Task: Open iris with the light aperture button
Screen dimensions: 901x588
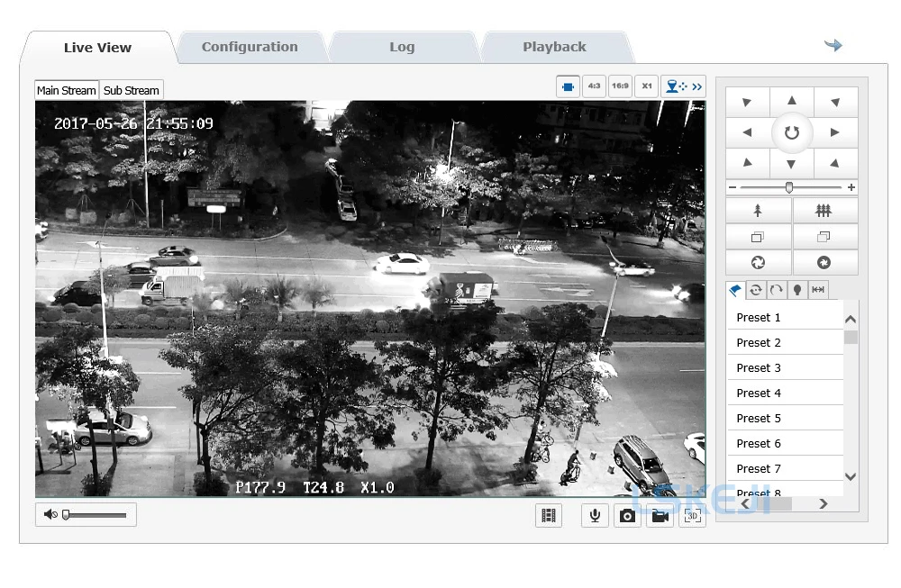Action: pyautogui.click(x=758, y=262)
